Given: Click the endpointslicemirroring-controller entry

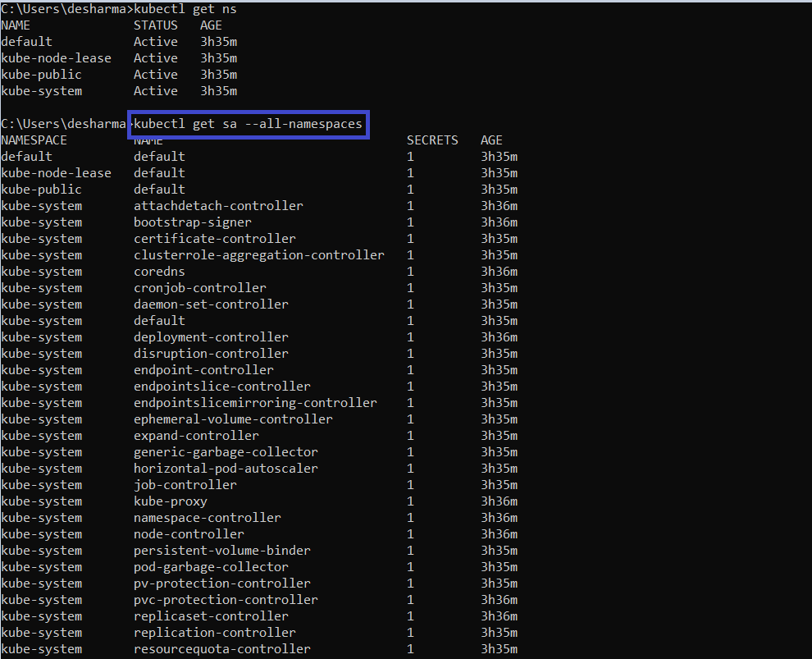Looking at the screenshot, I should pos(255,403).
